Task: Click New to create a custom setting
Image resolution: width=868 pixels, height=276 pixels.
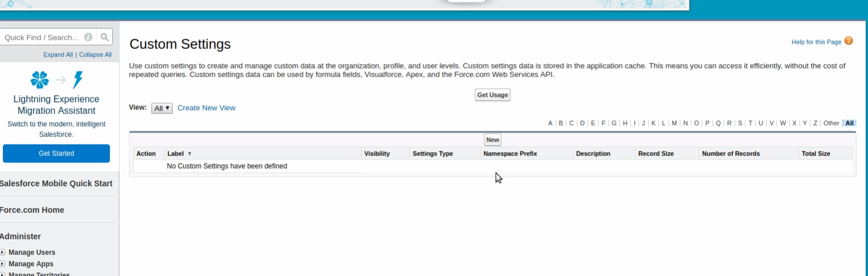Action: pyautogui.click(x=492, y=140)
